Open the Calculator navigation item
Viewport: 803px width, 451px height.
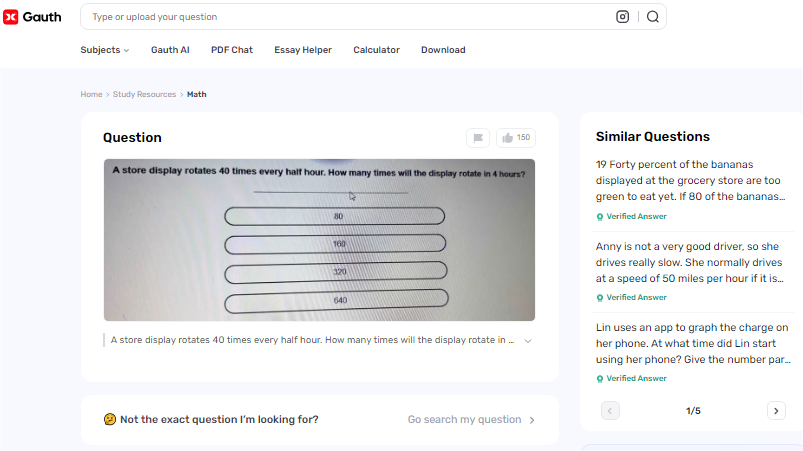click(376, 50)
